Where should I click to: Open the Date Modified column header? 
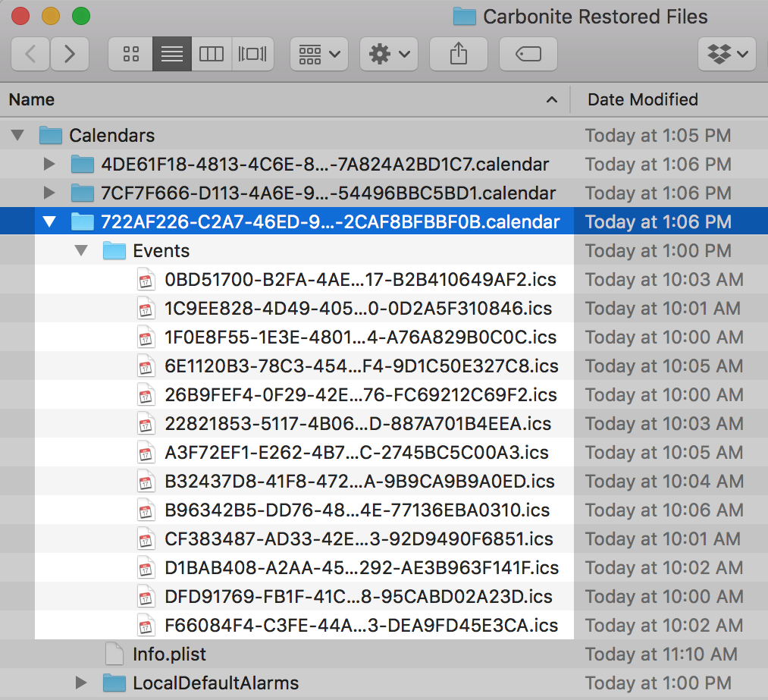(643, 99)
